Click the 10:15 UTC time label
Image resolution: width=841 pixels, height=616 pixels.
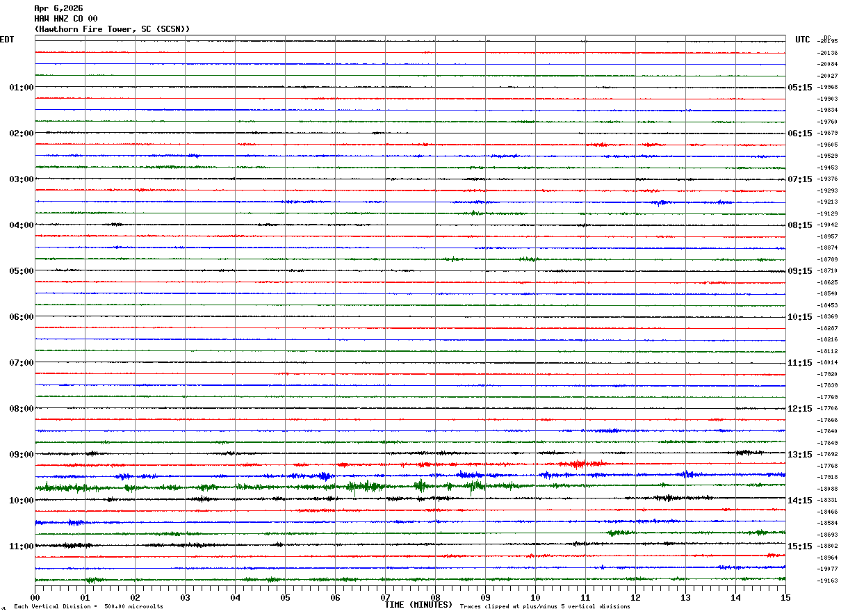pyautogui.click(x=800, y=317)
